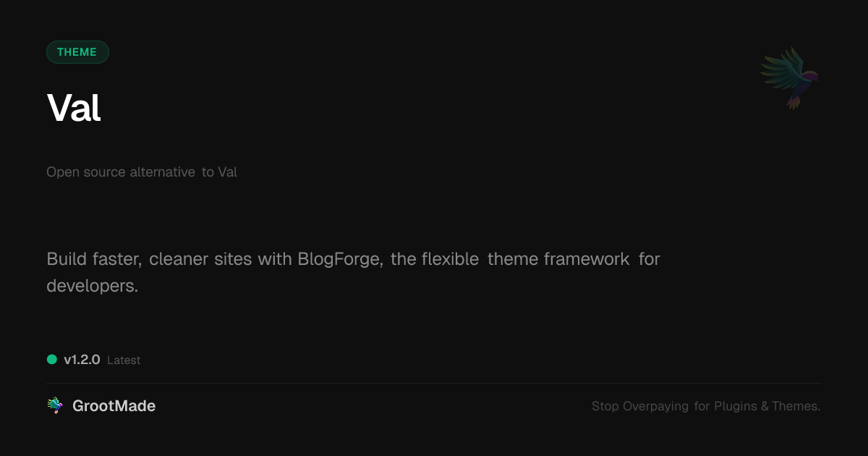Click the v1.2.0 version label
The width and height of the screenshot is (868, 456).
pyautogui.click(x=82, y=359)
